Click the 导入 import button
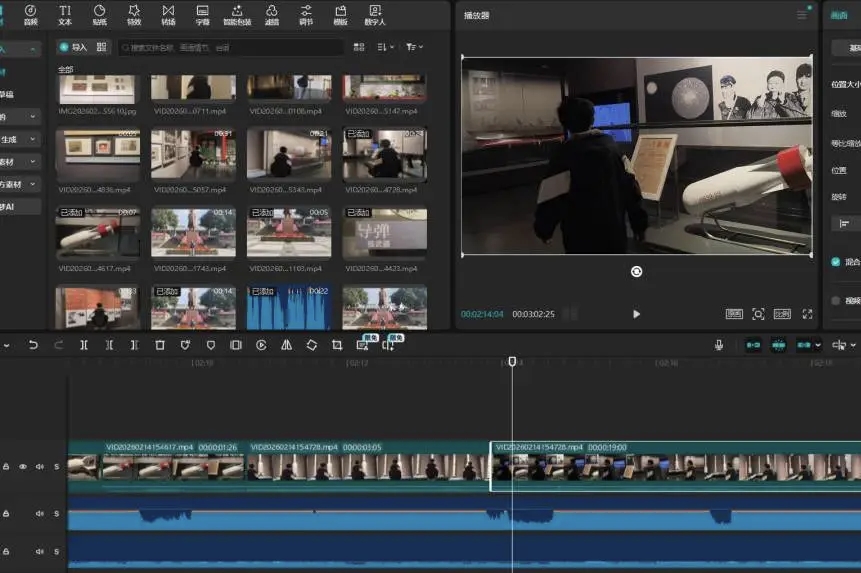Screen dimensions: 861x573 tap(73, 47)
